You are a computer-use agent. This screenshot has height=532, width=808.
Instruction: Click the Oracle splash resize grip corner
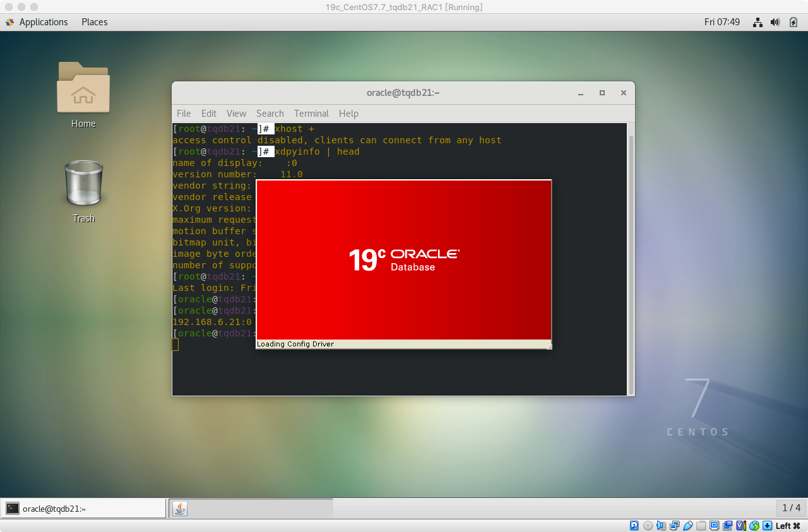point(549,345)
